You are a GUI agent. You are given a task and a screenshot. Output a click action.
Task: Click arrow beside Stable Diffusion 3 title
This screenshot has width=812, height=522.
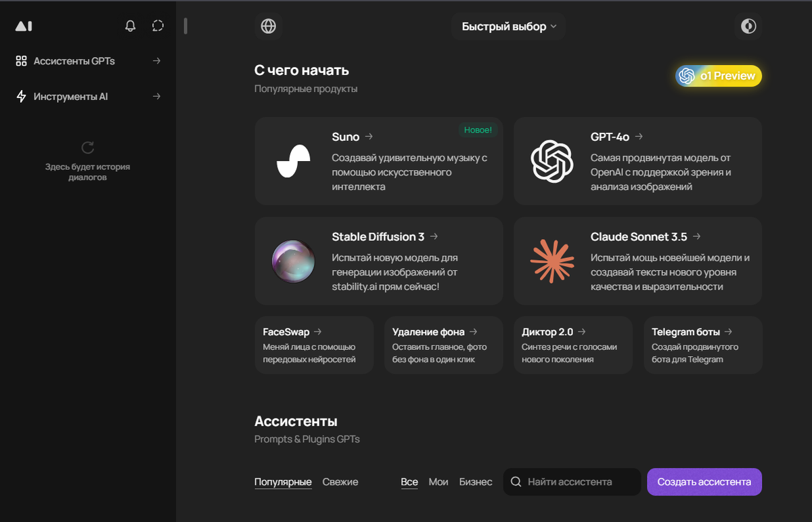pyautogui.click(x=434, y=237)
